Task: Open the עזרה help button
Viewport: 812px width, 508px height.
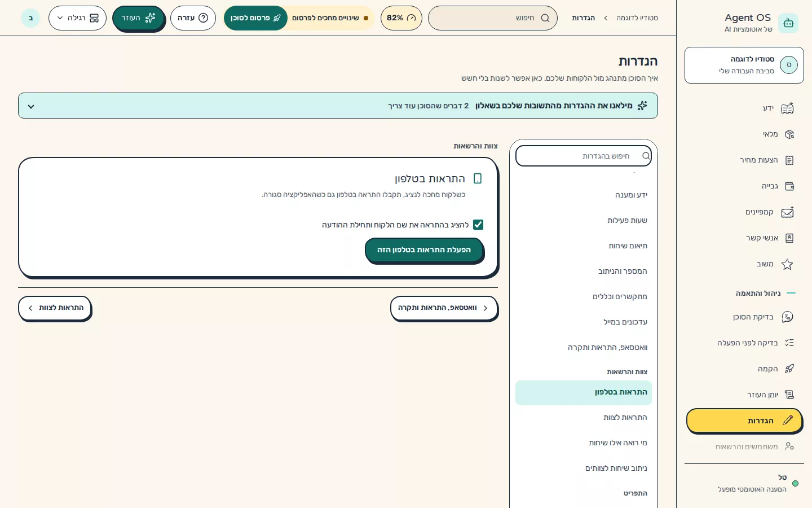Action: (x=193, y=18)
